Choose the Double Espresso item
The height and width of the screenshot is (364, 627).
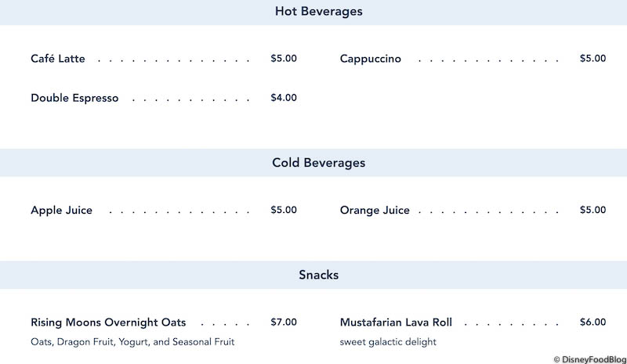click(x=74, y=98)
